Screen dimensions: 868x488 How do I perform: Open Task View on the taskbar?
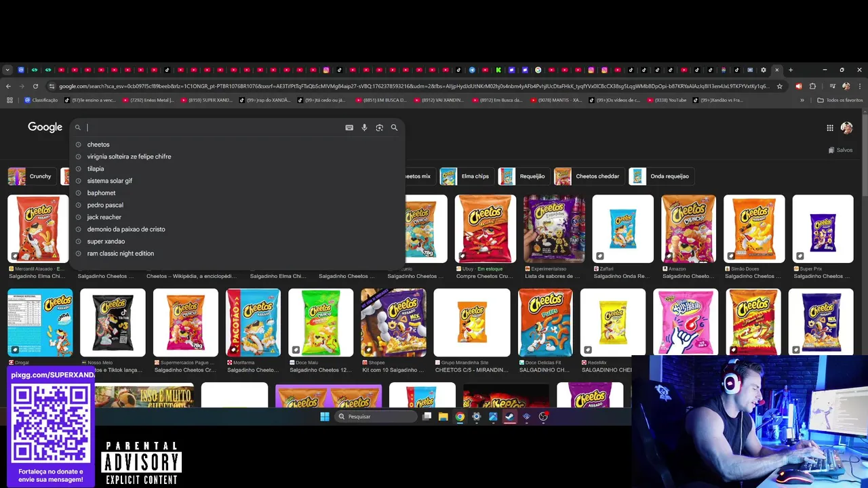[x=427, y=416]
